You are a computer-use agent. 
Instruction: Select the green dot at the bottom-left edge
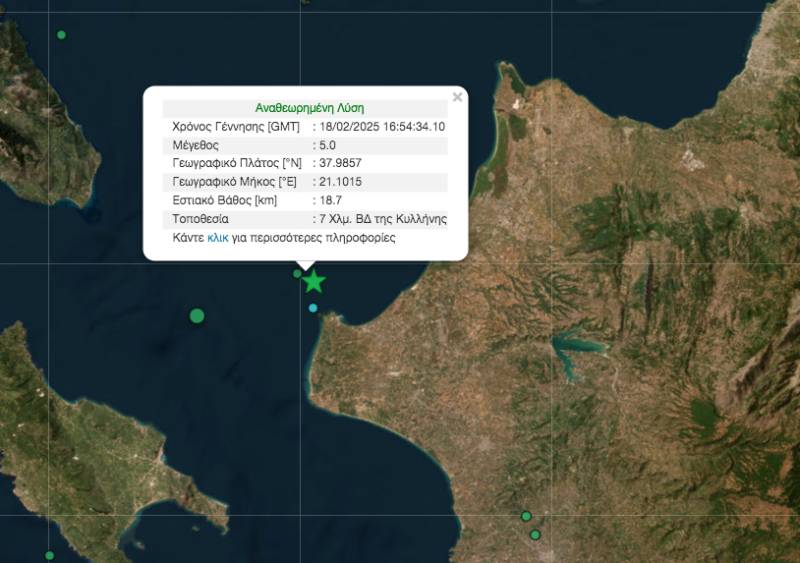(49, 555)
